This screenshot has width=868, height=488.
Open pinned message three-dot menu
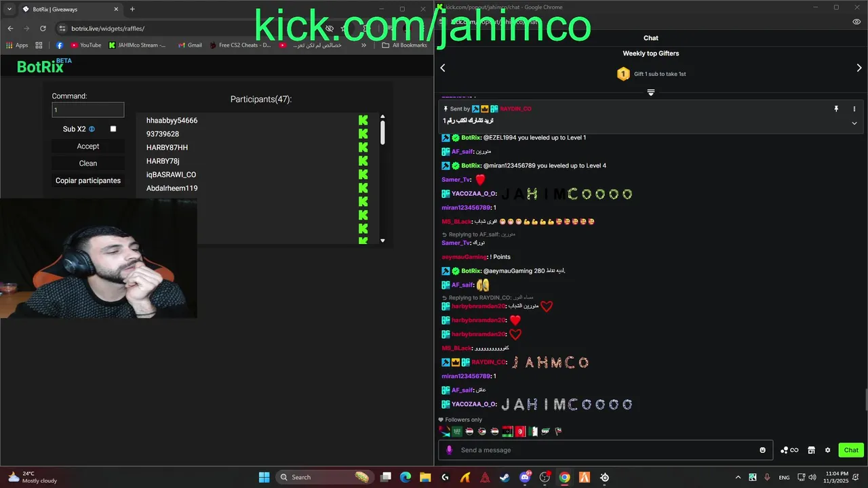(x=854, y=108)
